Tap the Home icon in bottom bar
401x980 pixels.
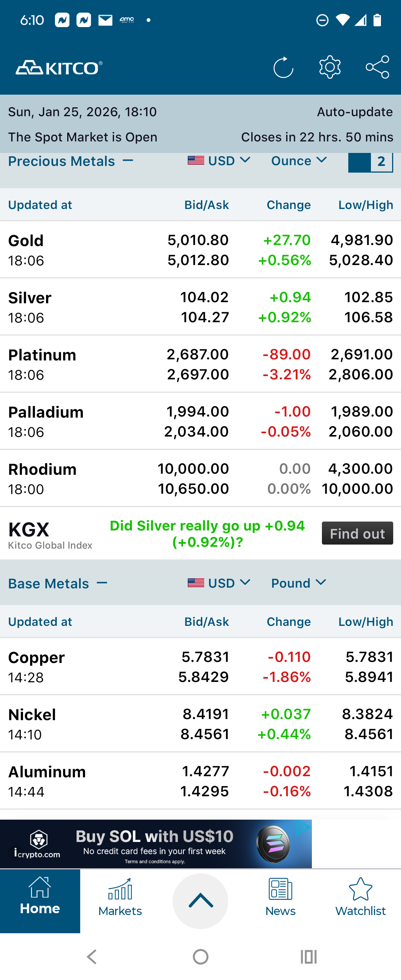(x=40, y=900)
